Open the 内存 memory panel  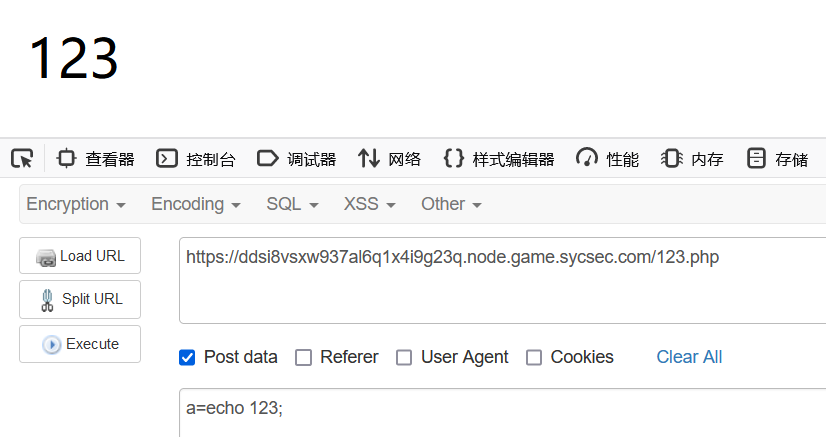pos(692,158)
